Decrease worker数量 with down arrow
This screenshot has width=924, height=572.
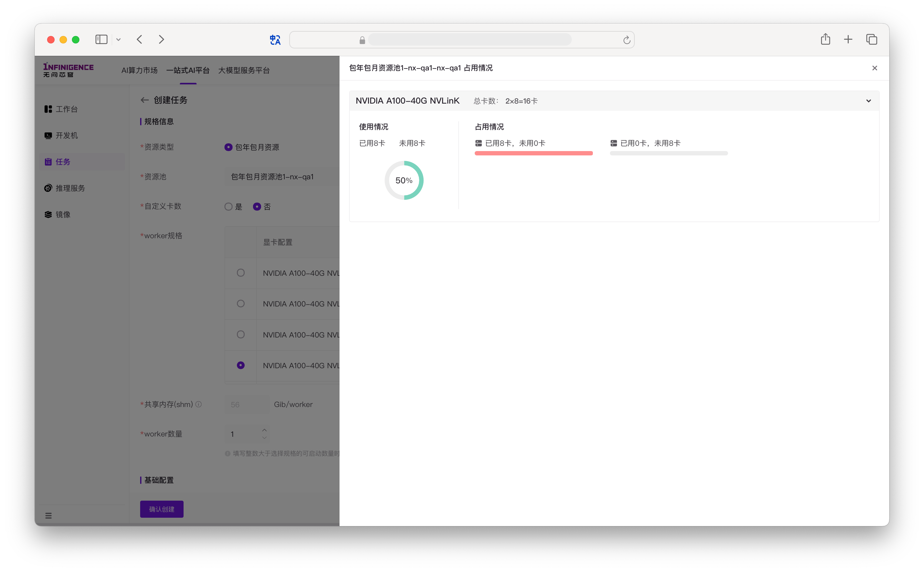click(x=264, y=438)
